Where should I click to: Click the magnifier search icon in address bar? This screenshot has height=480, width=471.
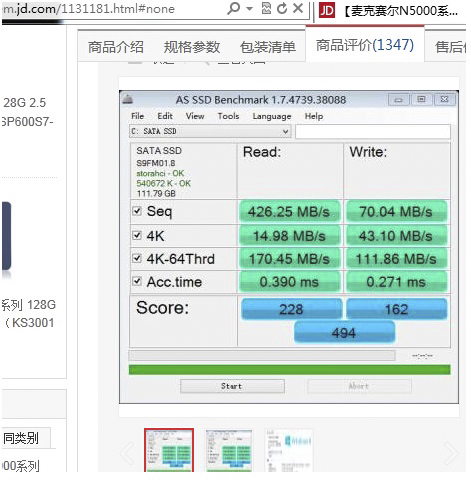pos(233,8)
